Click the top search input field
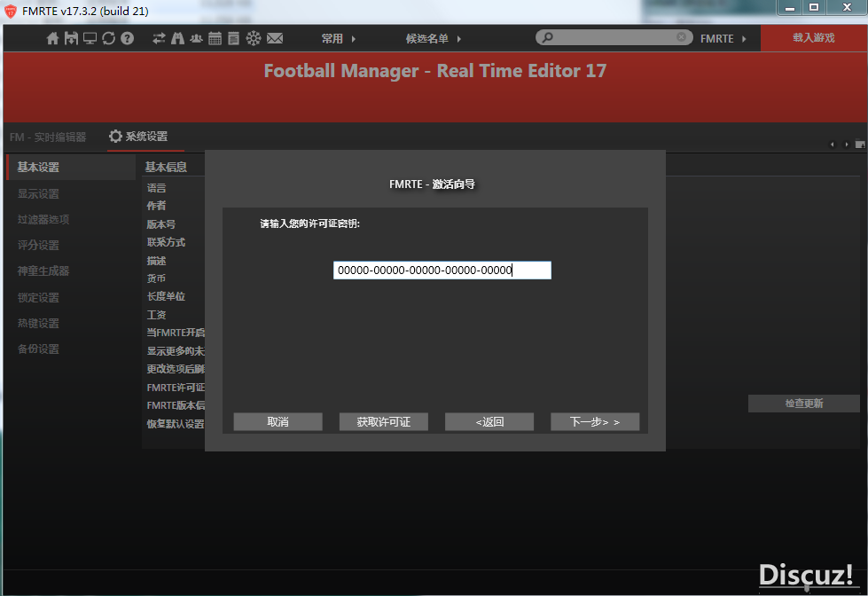Viewport: 868px width, 596px height. click(614, 37)
